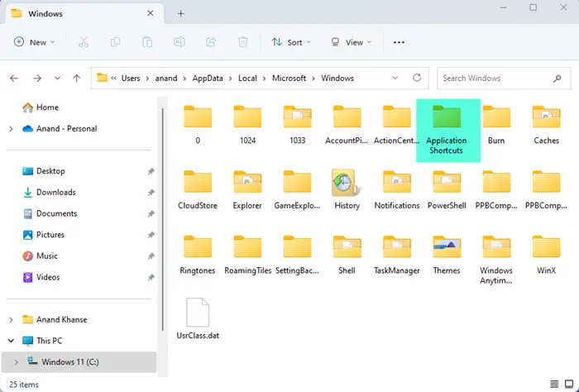Image resolution: width=579 pixels, height=392 pixels.
Task: Expand address bar history dropdown
Action: click(395, 78)
